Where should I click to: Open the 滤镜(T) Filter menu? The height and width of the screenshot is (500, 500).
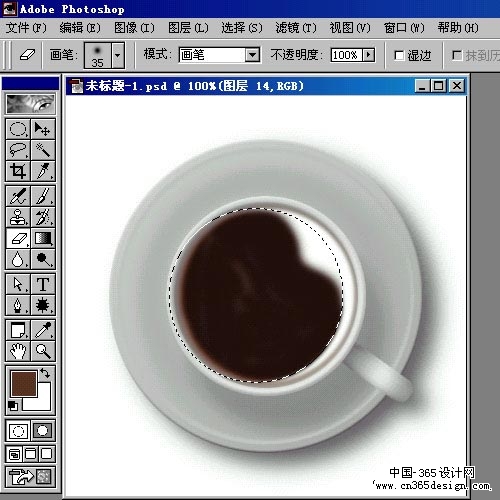296,28
